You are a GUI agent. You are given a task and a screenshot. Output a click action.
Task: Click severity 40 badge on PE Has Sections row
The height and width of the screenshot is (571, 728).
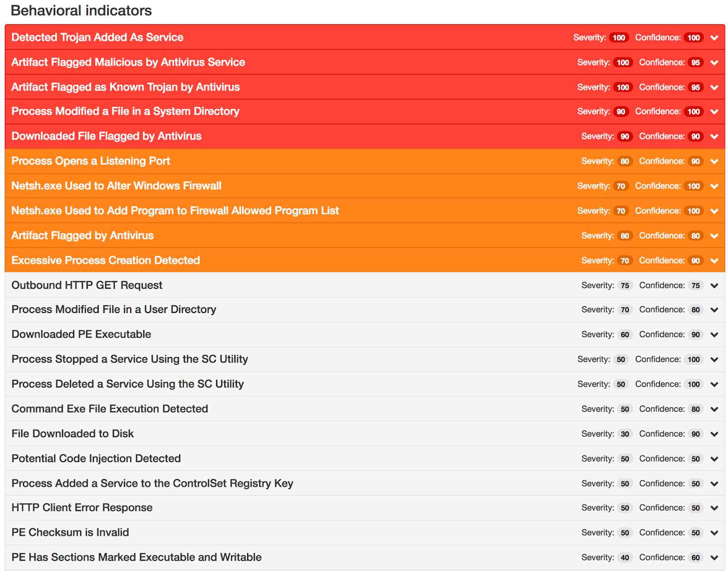[x=625, y=558]
